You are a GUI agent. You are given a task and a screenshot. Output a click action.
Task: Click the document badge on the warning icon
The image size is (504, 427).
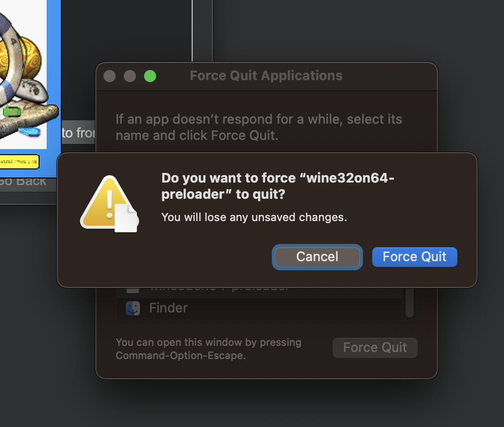(126, 219)
